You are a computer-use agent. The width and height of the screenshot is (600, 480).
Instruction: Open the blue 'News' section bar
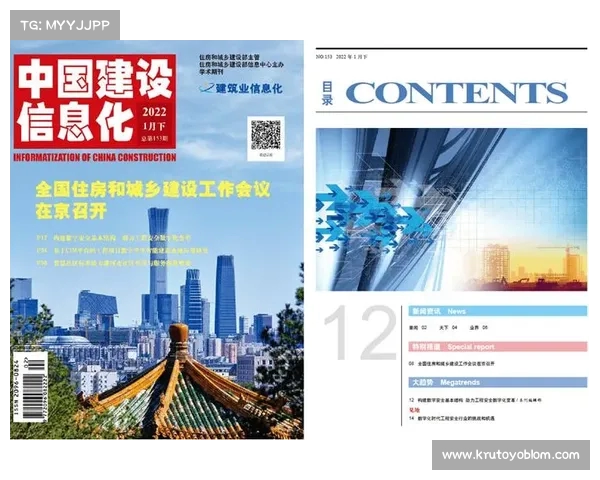pyautogui.click(x=497, y=311)
